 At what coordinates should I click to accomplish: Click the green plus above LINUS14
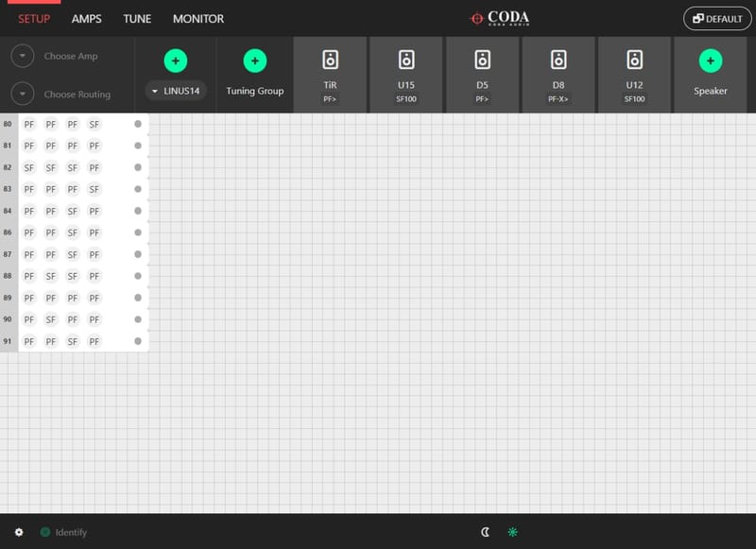pyautogui.click(x=175, y=61)
